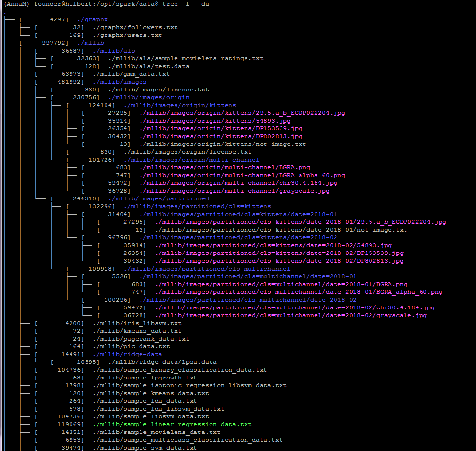This screenshot has height=451, width=476.
Task: Click ./mllib/images/license.txt entry
Action: click(159, 90)
